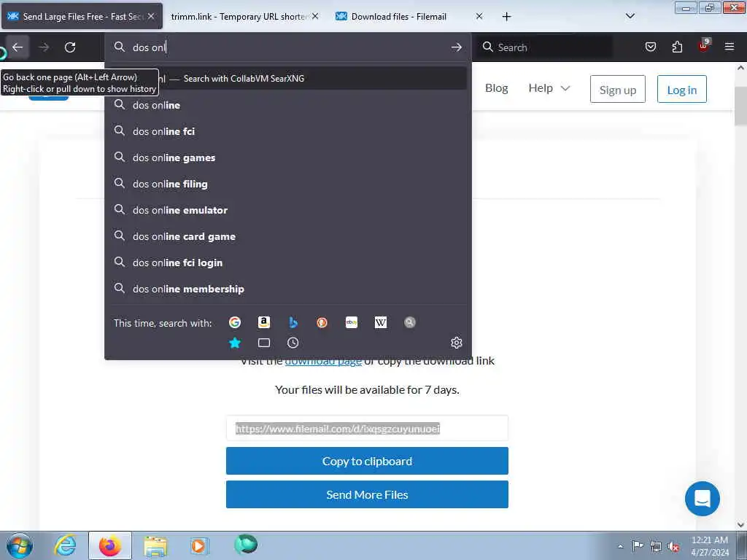Search this time with Bing
Screen dimensions: 747x560
(293, 322)
